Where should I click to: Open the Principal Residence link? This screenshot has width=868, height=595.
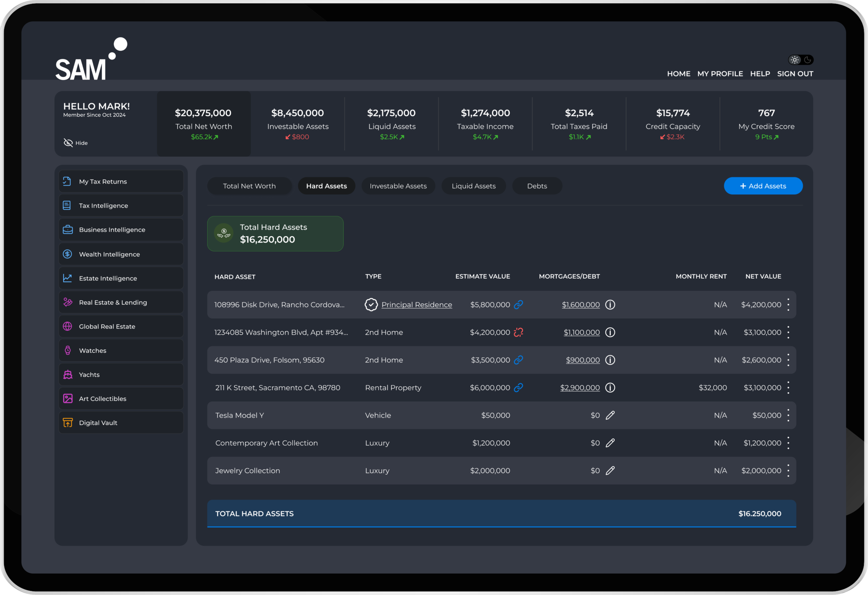(x=416, y=305)
